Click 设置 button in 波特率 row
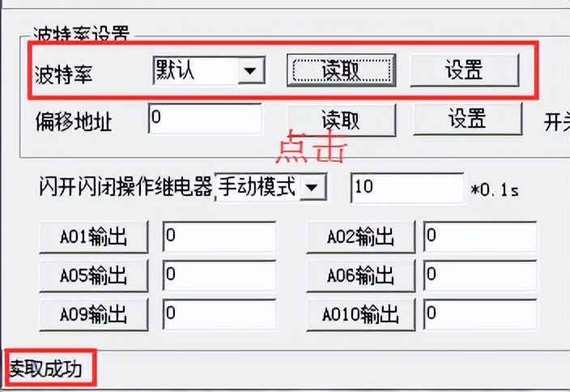 464,70
